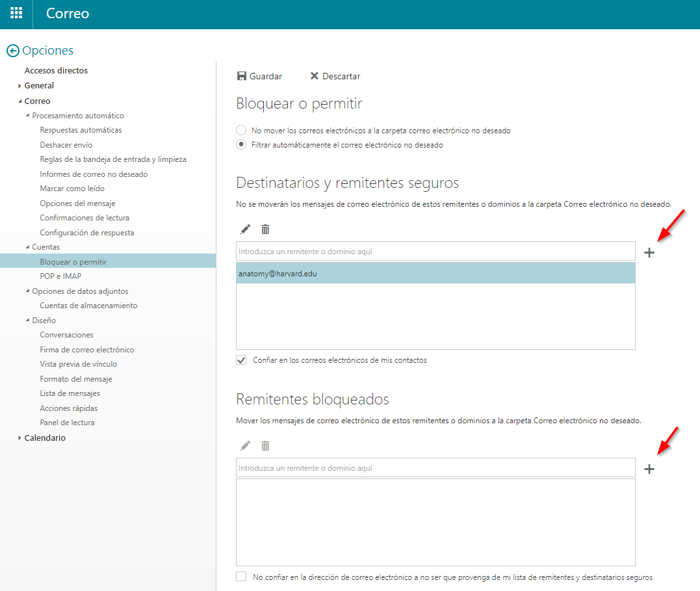Expand the Calendario section arrow
This screenshot has width=700, height=591.
[x=19, y=438]
